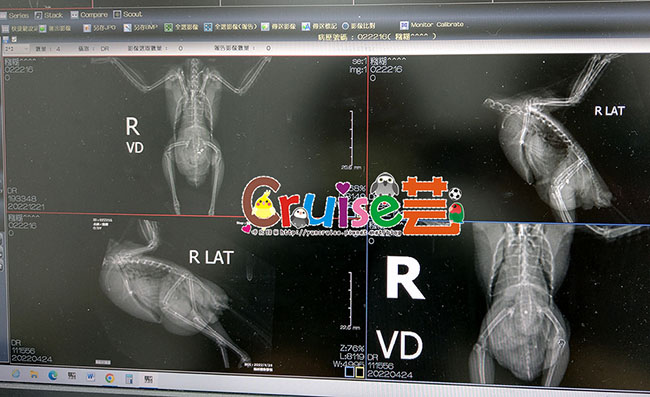
Task: Open Word from the taskbar
Action: coord(91,377)
